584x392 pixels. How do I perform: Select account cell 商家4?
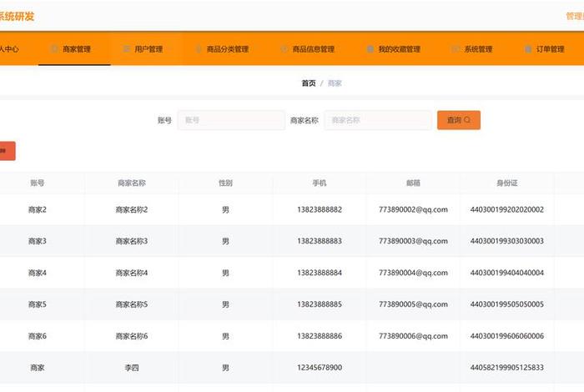click(x=38, y=273)
